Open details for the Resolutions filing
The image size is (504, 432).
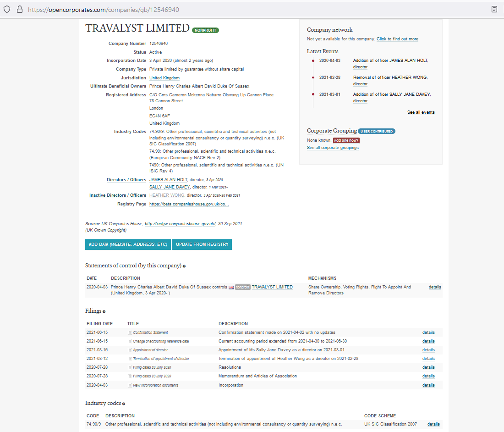[x=428, y=367]
